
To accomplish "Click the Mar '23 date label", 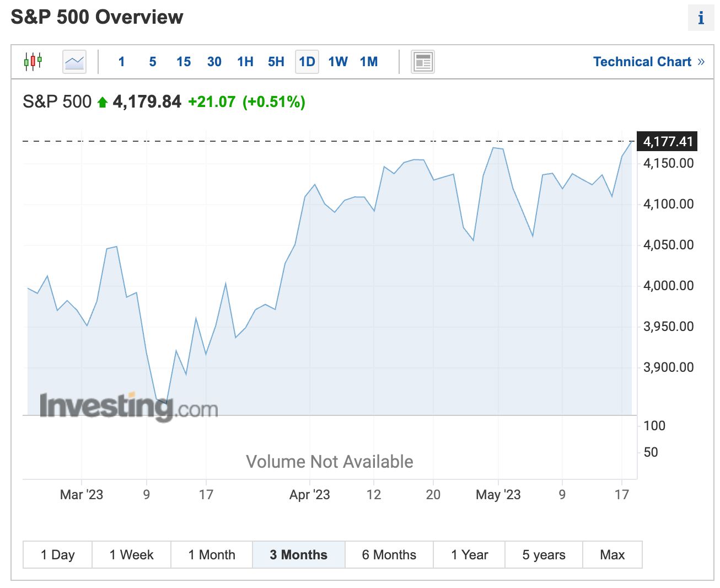I will [82, 495].
